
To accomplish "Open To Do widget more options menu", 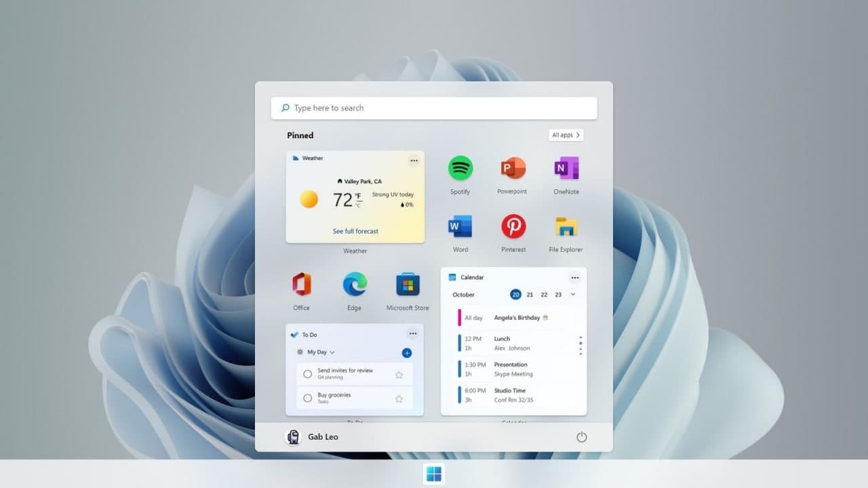I will point(412,333).
